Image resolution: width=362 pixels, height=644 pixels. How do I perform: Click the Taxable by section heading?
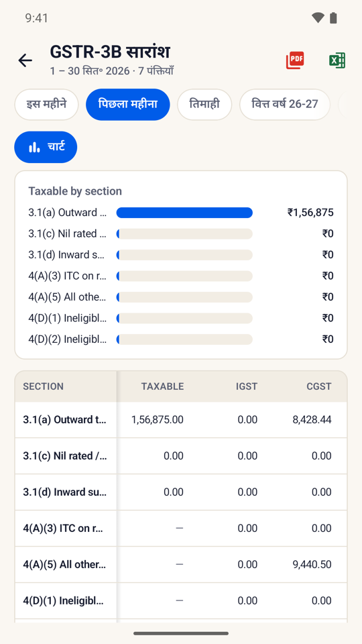coord(75,191)
